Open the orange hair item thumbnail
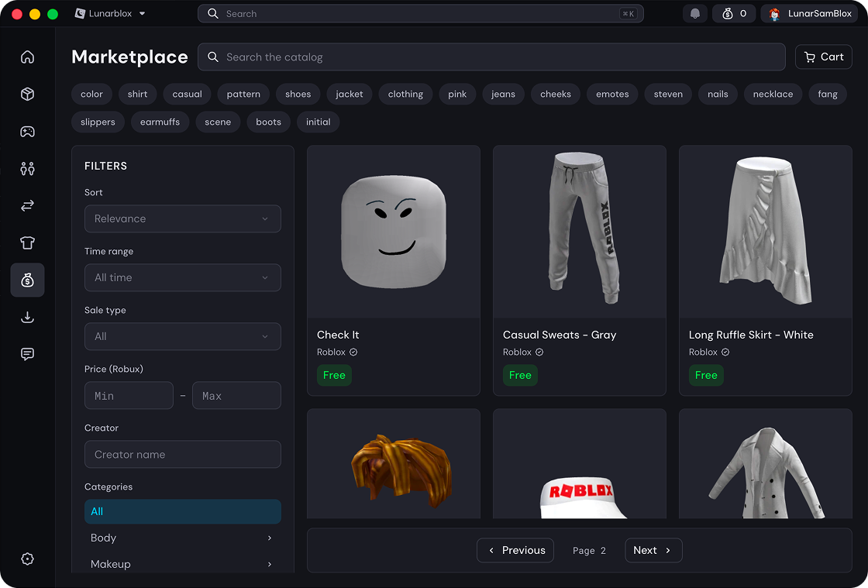 (x=394, y=464)
